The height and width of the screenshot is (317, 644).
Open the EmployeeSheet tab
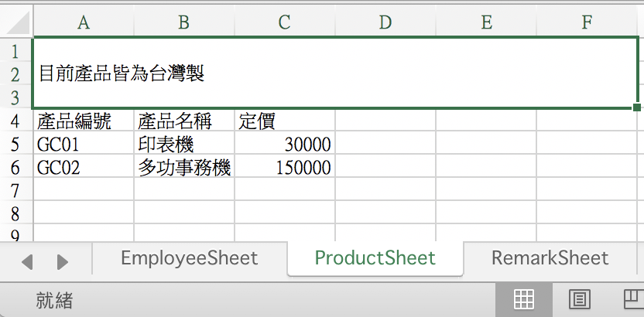(190, 258)
